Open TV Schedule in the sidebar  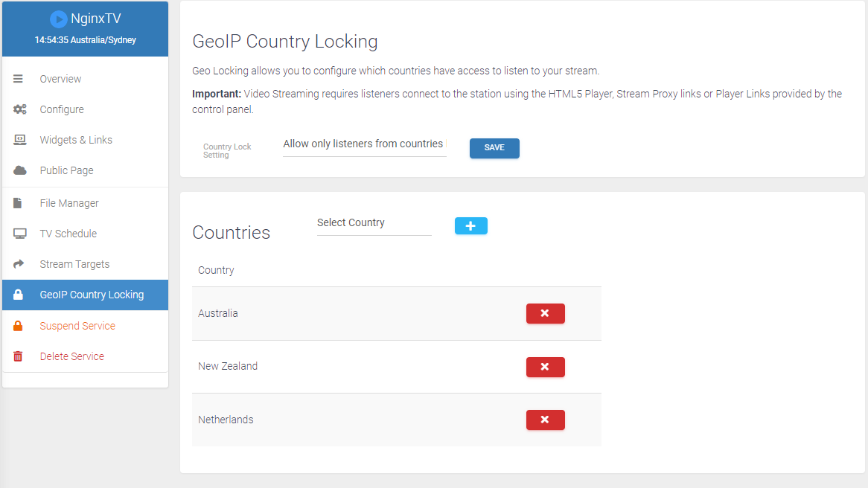pyautogui.click(x=68, y=234)
